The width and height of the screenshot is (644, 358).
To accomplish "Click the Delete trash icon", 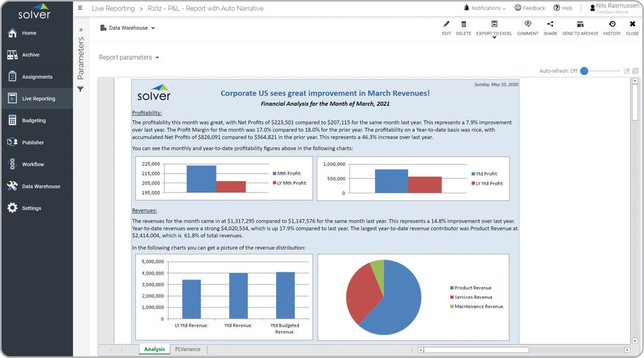I will click(464, 24).
